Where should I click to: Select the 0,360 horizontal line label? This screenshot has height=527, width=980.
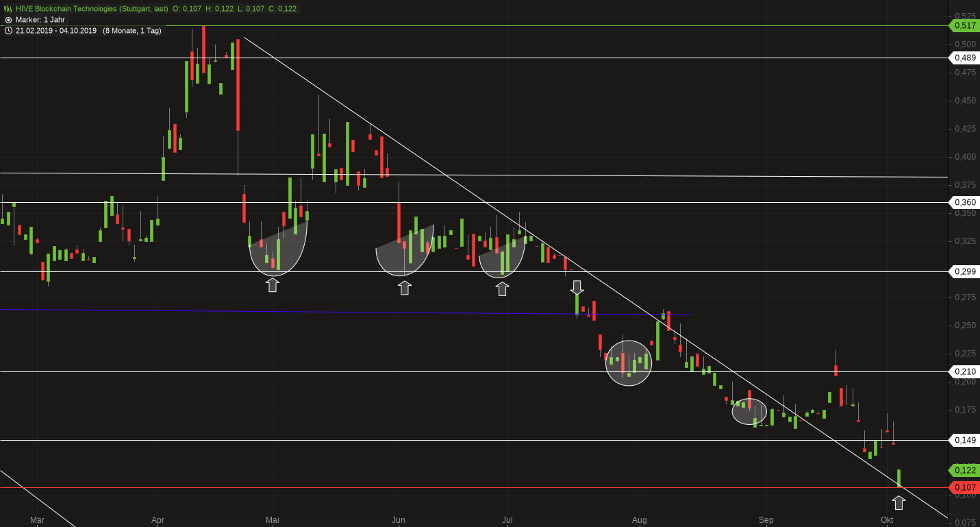point(964,202)
